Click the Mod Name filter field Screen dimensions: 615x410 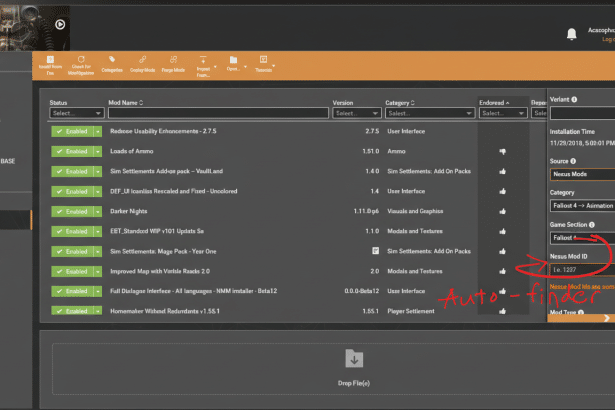(218, 113)
